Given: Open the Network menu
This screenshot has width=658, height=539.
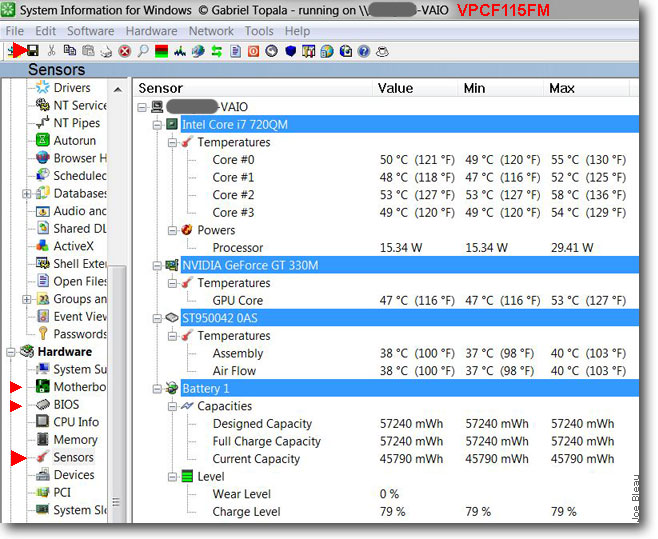Looking at the screenshot, I should [x=211, y=31].
